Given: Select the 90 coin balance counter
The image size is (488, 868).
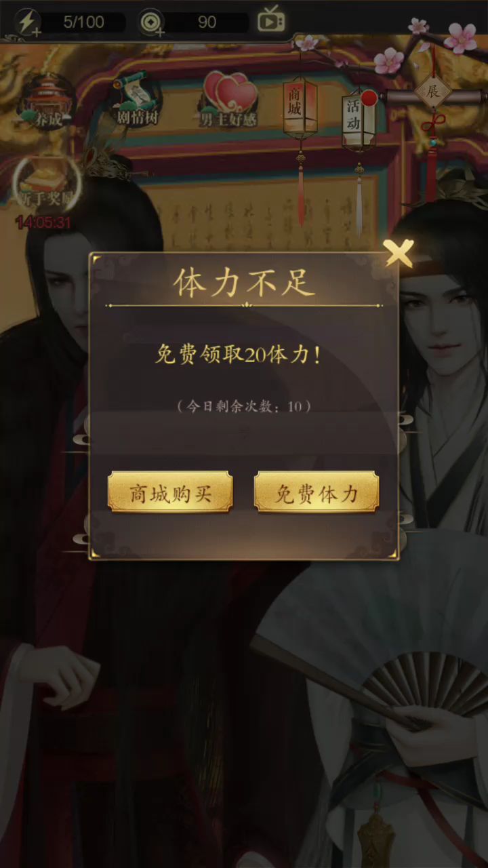Looking at the screenshot, I should [207, 22].
